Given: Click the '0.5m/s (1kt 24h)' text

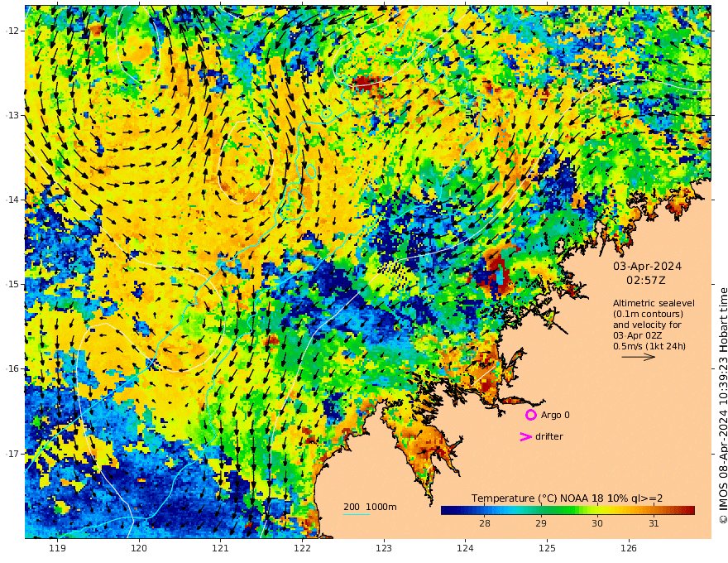Looking at the screenshot, I should tap(649, 346).
